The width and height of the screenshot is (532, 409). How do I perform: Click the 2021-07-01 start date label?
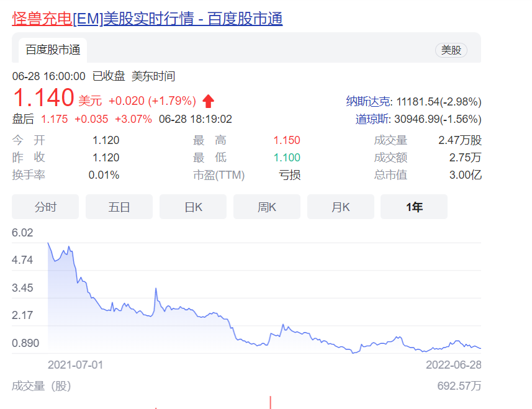coord(75,364)
